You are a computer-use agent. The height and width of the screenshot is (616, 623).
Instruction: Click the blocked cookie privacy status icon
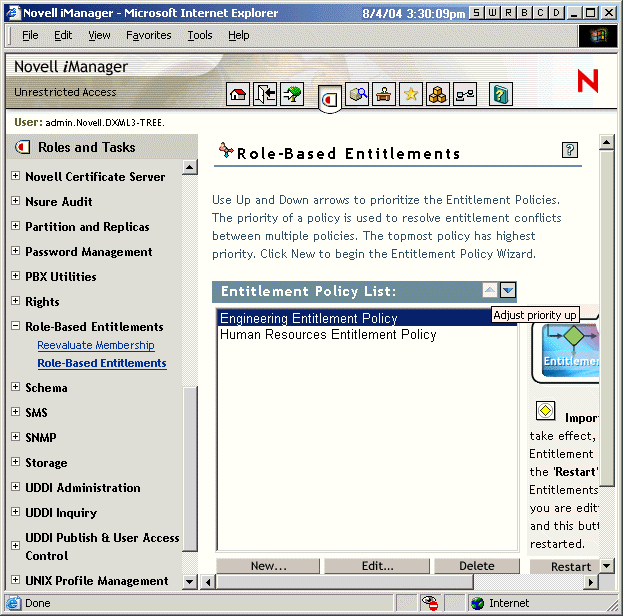pos(430,603)
